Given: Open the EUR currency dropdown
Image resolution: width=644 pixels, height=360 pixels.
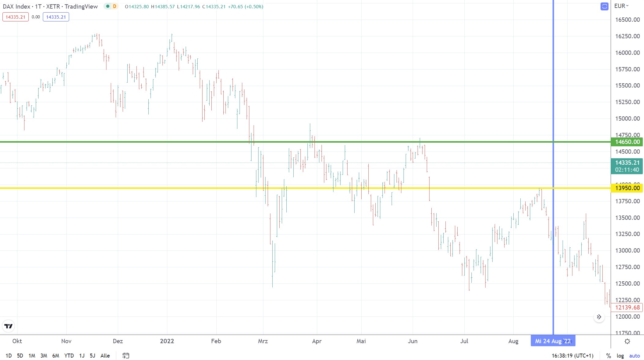Looking at the screenshot, I should (622, 6).
